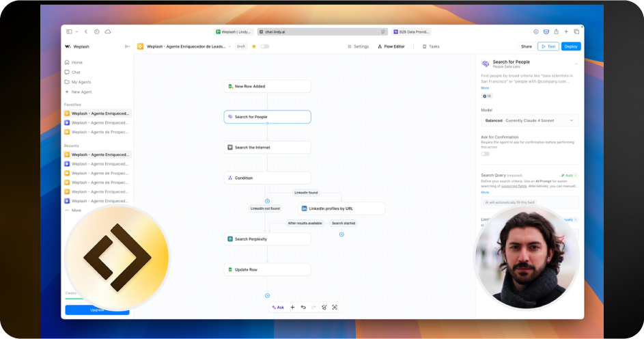This screenshot has width=644, height=339.
Task: Click the Search for People panel icon
Action: 486,64
